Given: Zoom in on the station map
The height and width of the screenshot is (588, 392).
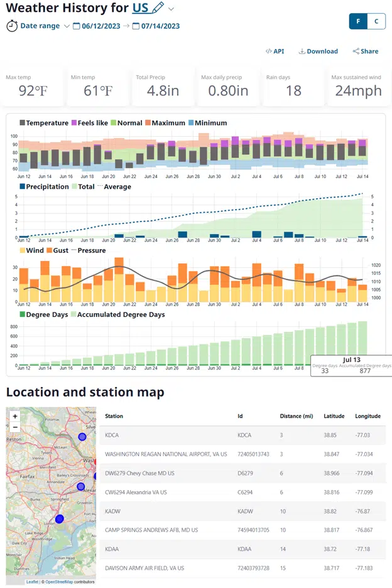Looking at the screenshot, I should click(x=15, y=416).
